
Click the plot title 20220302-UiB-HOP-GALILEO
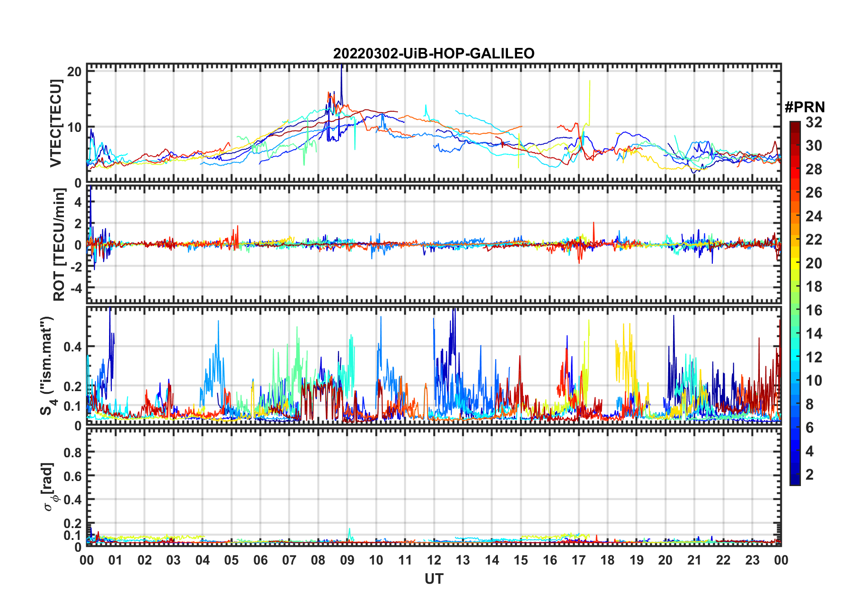point(434,53)
